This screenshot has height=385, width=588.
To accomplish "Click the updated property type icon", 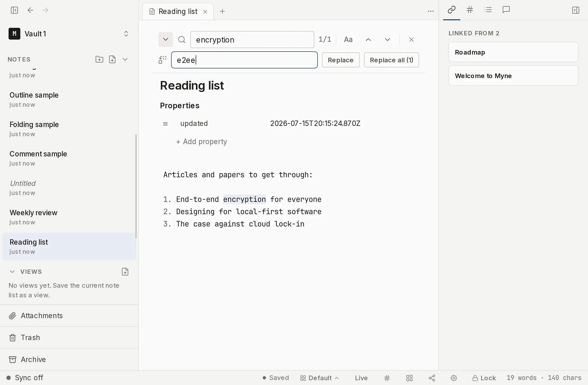I will (x=165, y=124).
